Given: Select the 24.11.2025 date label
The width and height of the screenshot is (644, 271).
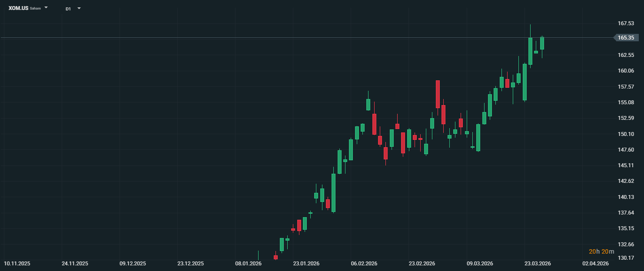Looking at the screenshot, I should click(x=75, y=264).
